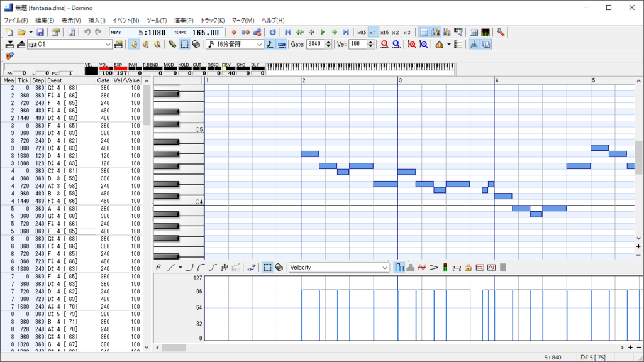Click the step record pause-record icon
644x362 pixels.
coord(245,33)
